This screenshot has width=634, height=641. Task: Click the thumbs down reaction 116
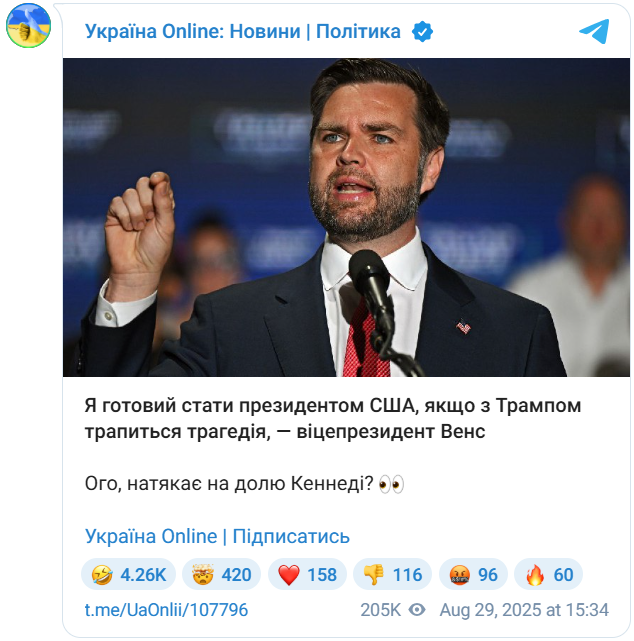pos(392,574)
